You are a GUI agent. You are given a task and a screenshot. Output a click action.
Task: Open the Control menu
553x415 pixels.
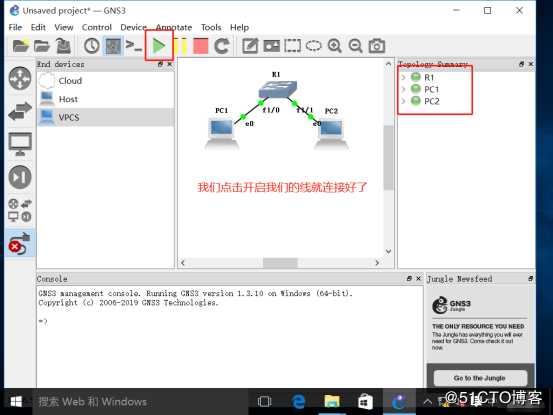(97, 28)
